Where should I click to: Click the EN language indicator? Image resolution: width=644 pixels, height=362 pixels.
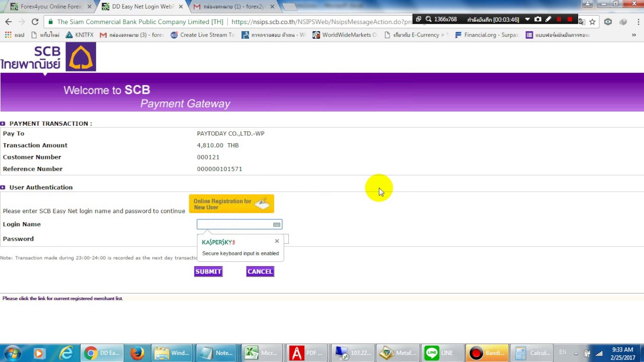coord(562,352)
